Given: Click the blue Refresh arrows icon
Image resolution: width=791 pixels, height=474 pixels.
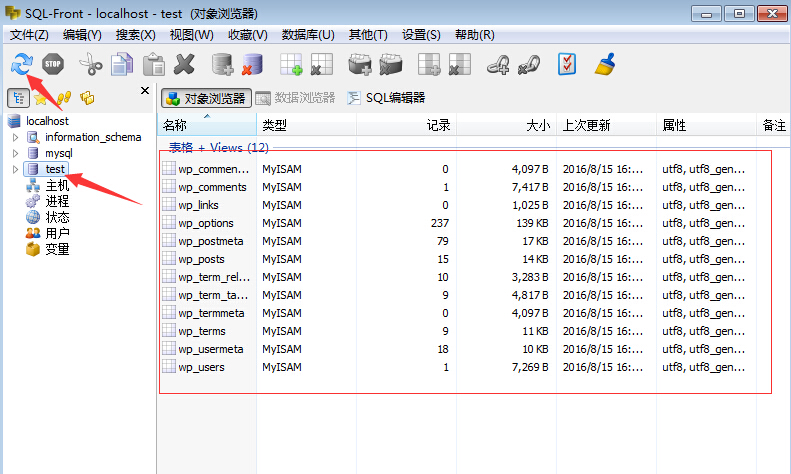Looking at the screenshot, I should pos(22,64).
